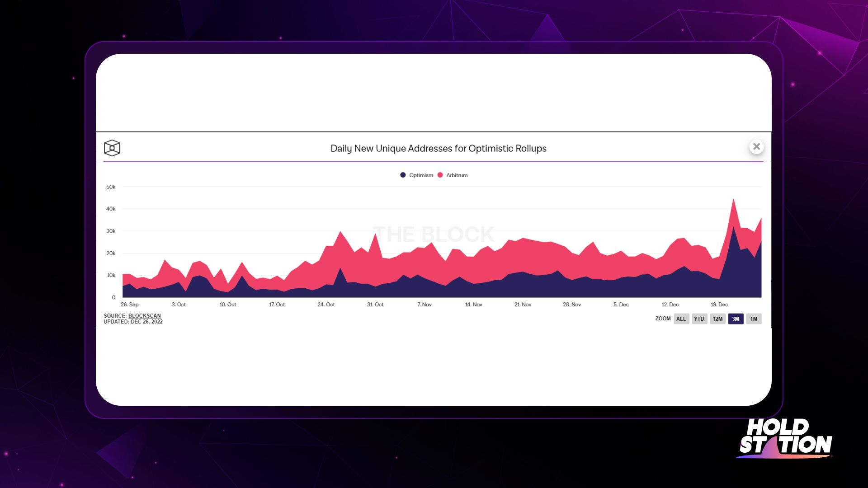Viewport: 868px width, 488px height.
Task: Click the 24. Oct axis label
Action: [x=326, y=305]
